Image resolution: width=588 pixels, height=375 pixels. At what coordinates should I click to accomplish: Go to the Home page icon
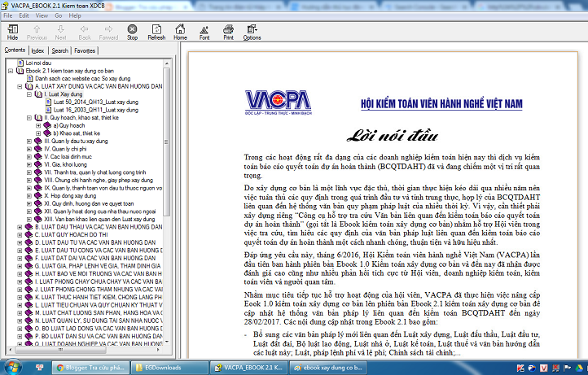click(x=180, y=33)
